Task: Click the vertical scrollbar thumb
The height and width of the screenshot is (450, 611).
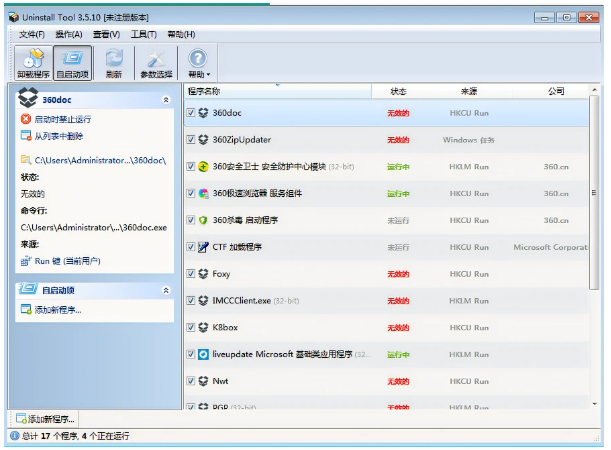Action: [594, 192]
